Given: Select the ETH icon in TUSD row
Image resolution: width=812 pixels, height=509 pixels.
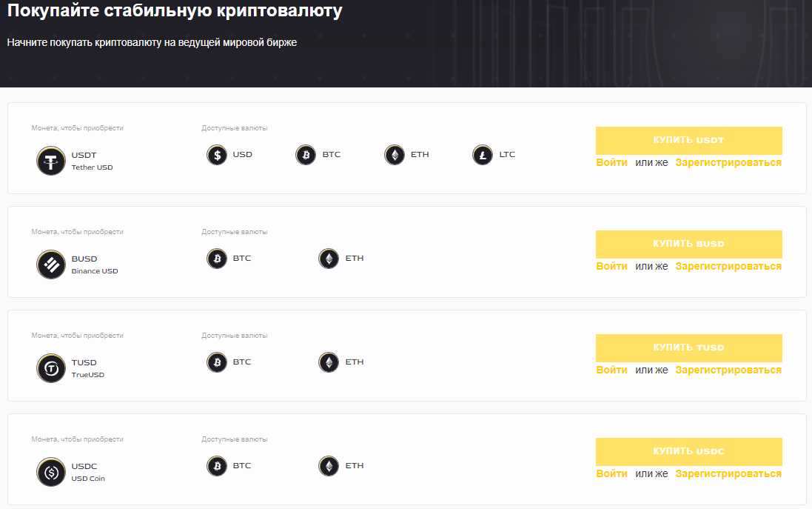Looking at the screenshot, I should point(328,362).
